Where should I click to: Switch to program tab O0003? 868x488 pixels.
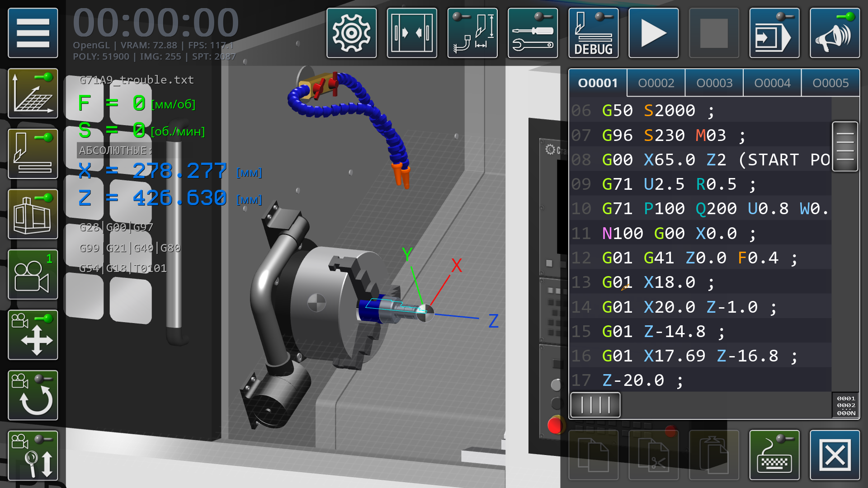tap(714, 83)
